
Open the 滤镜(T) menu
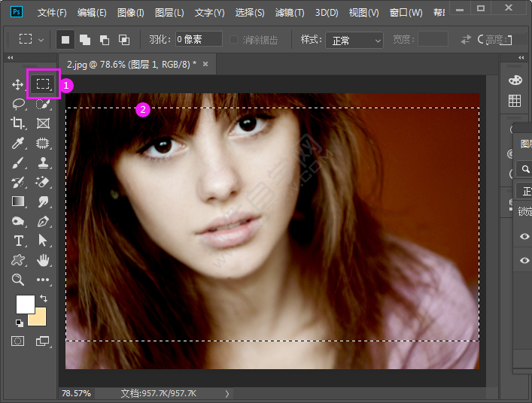click(290, 13)
